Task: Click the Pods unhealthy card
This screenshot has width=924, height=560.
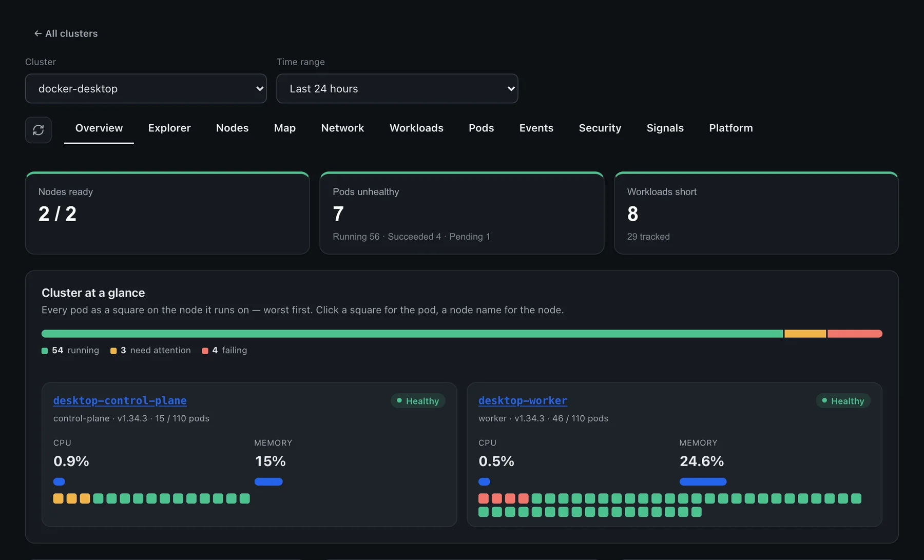Action: pyautogui.click(x=462, y=213)
